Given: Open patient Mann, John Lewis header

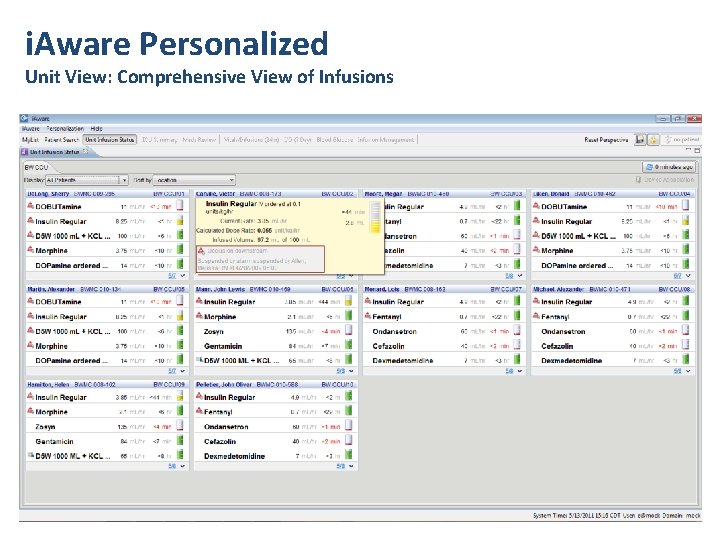Looking at the screenshot, I should point(275,289).
